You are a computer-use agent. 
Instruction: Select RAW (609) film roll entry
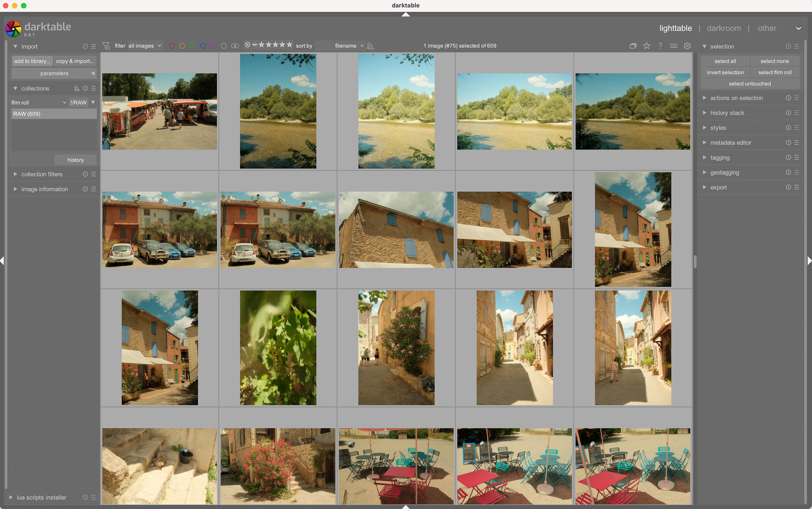[x=54, y=114]
